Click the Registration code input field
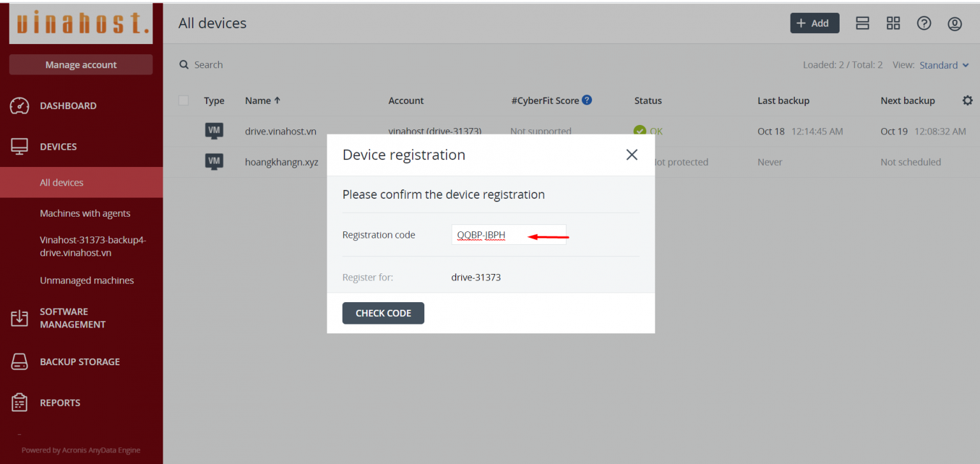 pyautogui.click(x=509, y=235)
